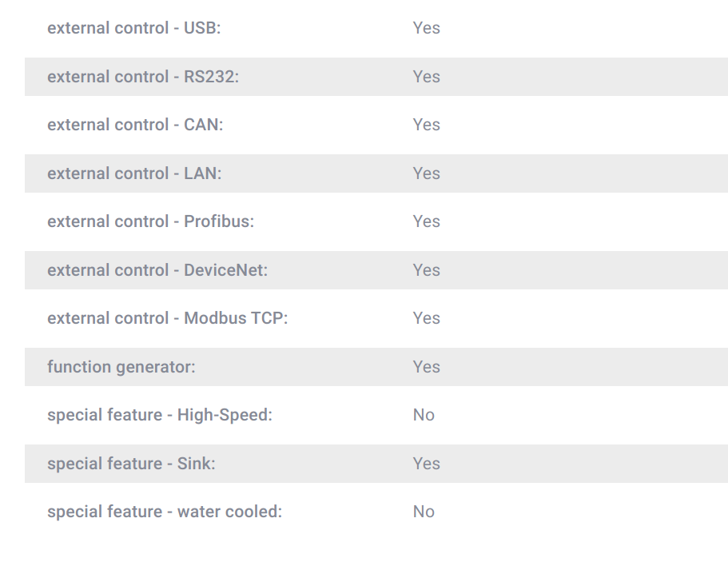The width and height of the screenshot is (728, 574).
Task: Click the 'function generator:' label
Action: coord(121,367)
